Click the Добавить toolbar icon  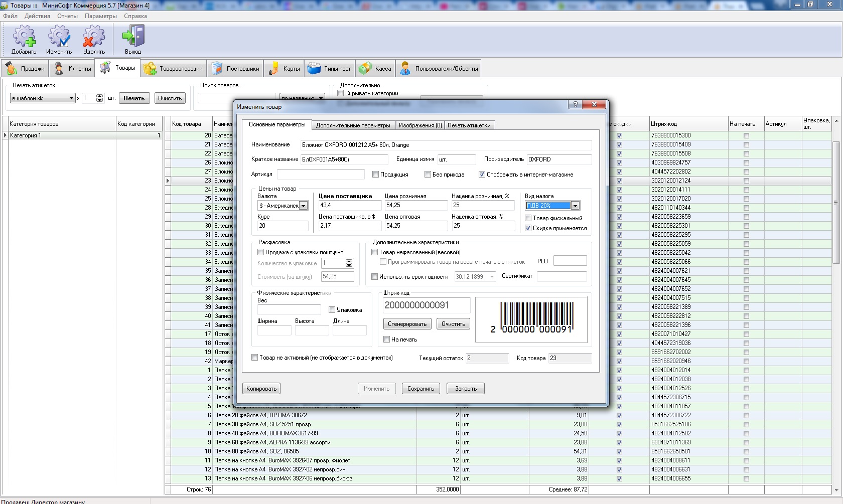[24, 37]
